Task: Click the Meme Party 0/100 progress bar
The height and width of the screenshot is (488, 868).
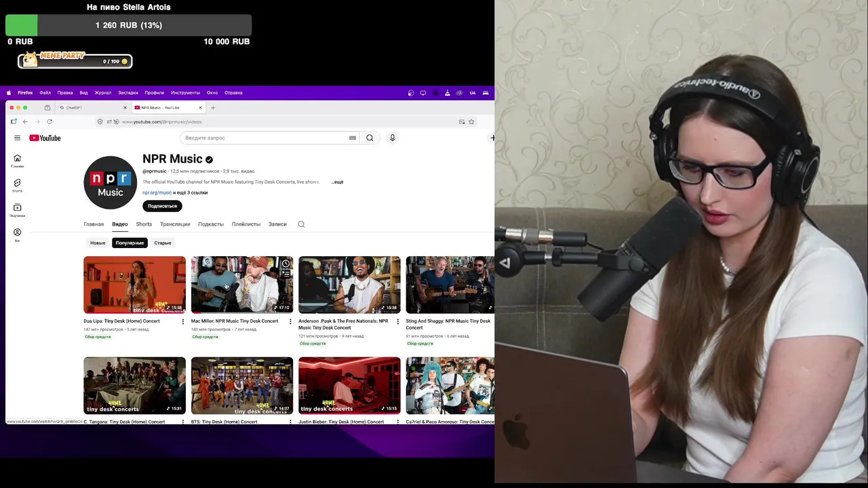Action: tap(75, 62)
